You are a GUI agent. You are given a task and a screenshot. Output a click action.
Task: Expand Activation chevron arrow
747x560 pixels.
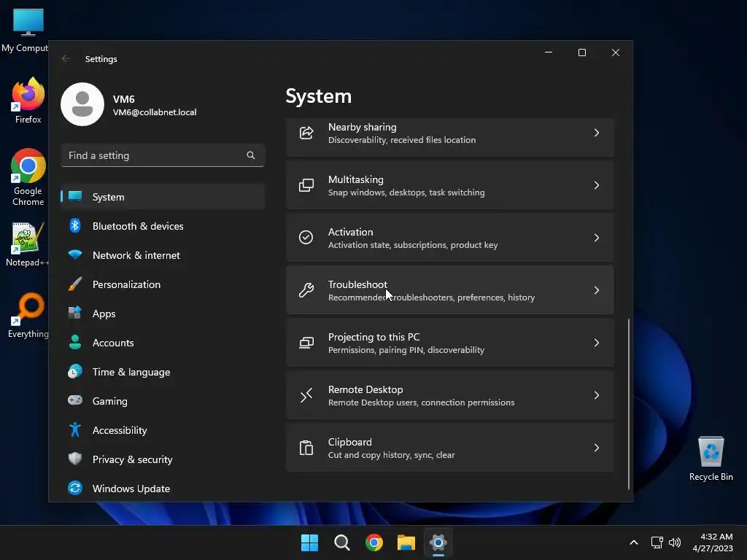click(597, 238)
